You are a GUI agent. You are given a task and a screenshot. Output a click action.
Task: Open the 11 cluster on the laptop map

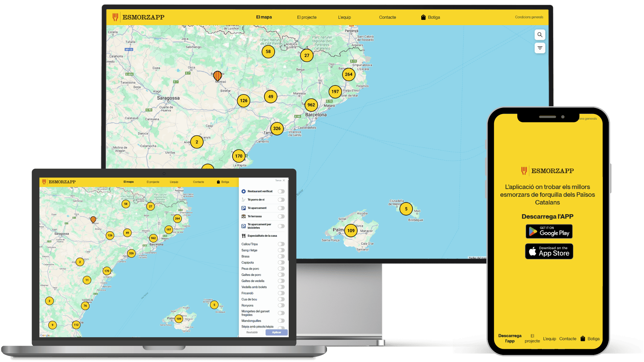87,280
